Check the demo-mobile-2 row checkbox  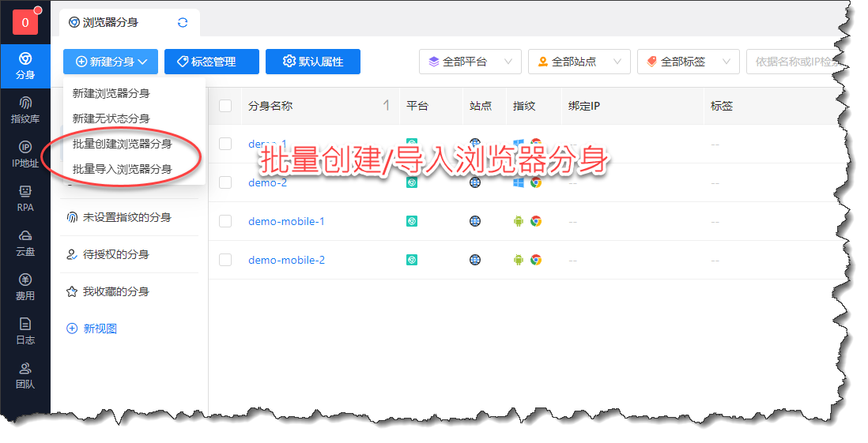pos(225,260)
